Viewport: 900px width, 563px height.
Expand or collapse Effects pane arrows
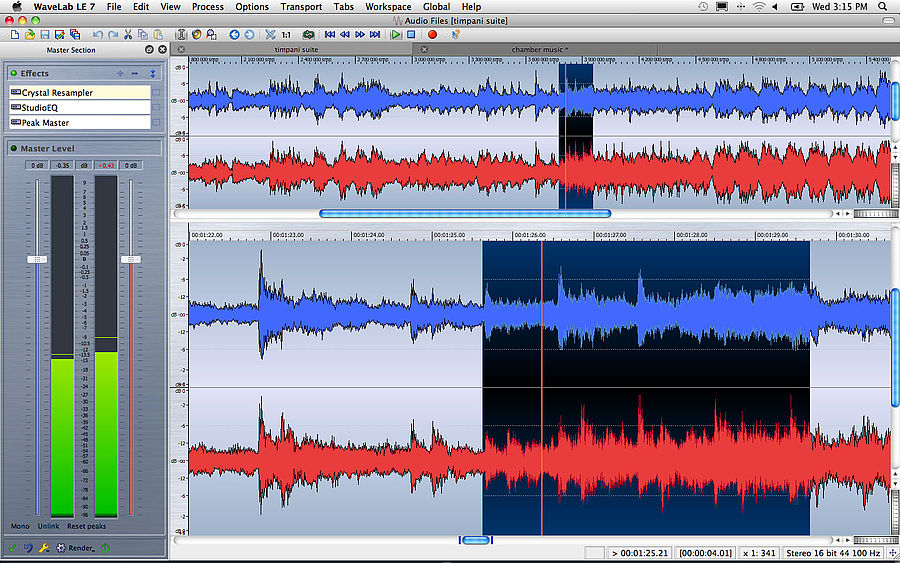coord(153,73)
